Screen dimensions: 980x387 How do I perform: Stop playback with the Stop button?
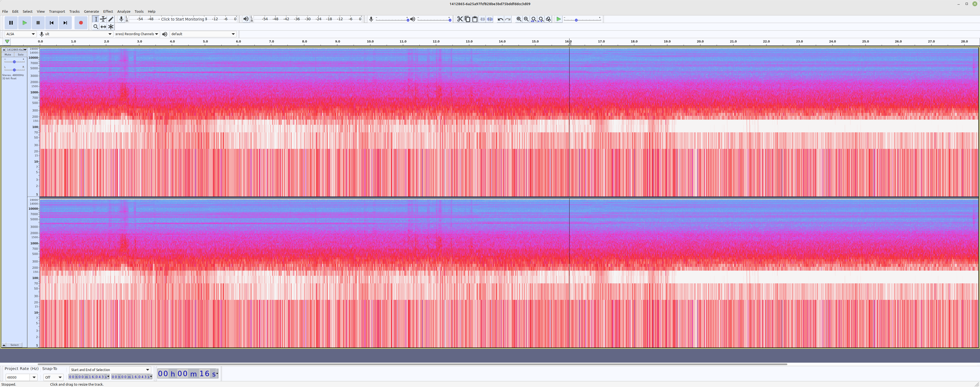pyautogui.click(x=38, y=23)
